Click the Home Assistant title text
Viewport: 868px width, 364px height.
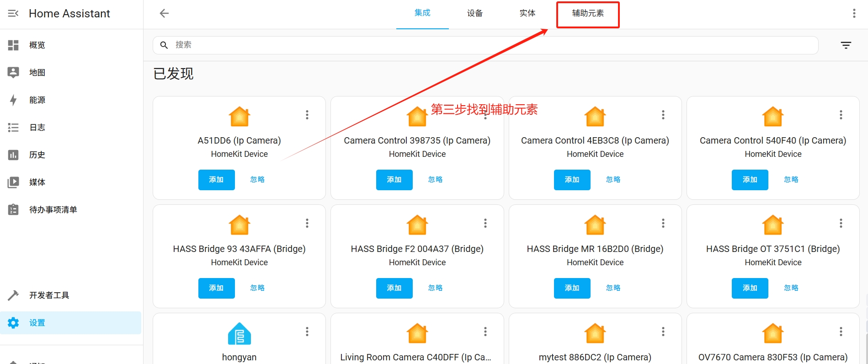tap(69, 13)
